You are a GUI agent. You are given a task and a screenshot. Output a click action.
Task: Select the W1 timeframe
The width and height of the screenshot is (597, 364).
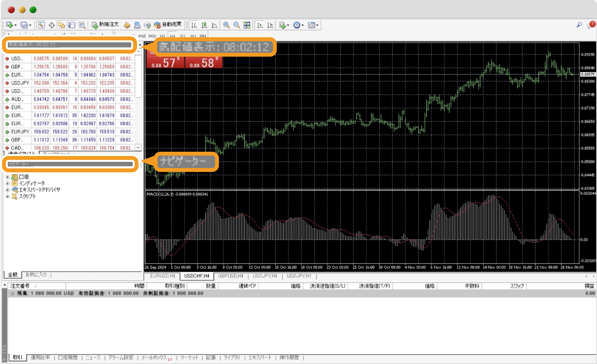pyautogui.click(x=193, y=36)
